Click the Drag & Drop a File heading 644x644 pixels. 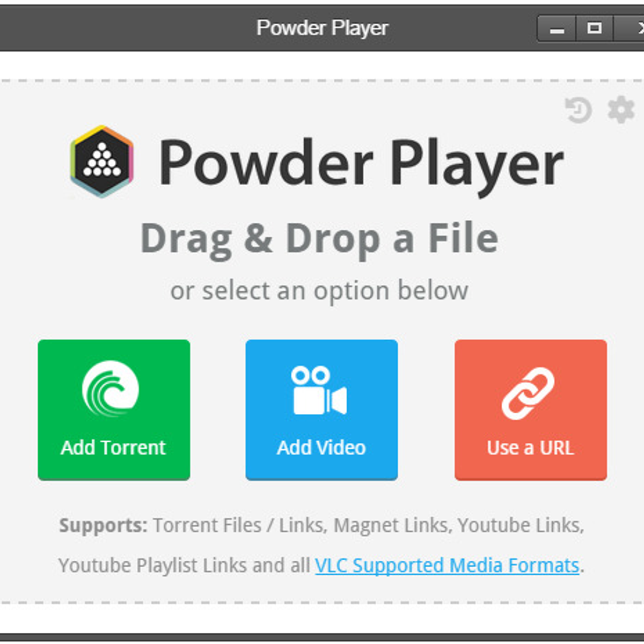point(319,239)
